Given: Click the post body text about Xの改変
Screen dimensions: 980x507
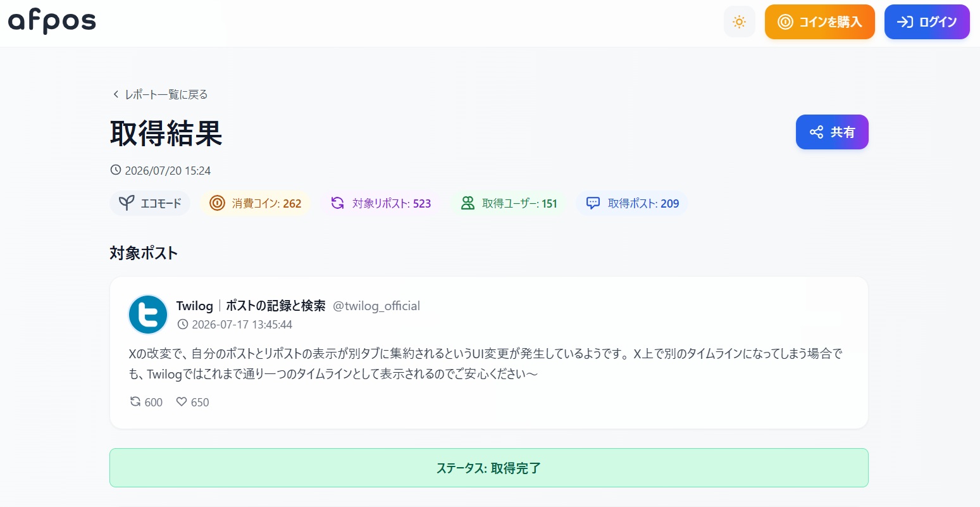Looking at the screenshot, I should coord(485,363).
